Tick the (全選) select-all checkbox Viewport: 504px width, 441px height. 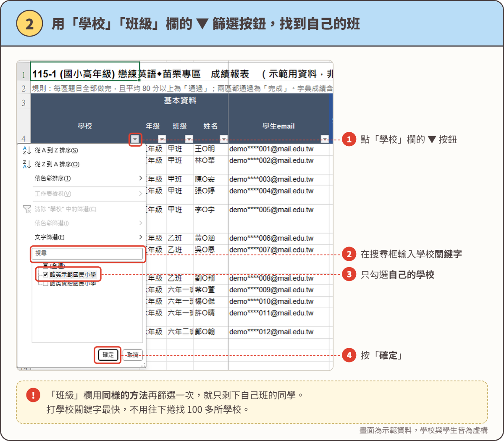pos(46,266)
